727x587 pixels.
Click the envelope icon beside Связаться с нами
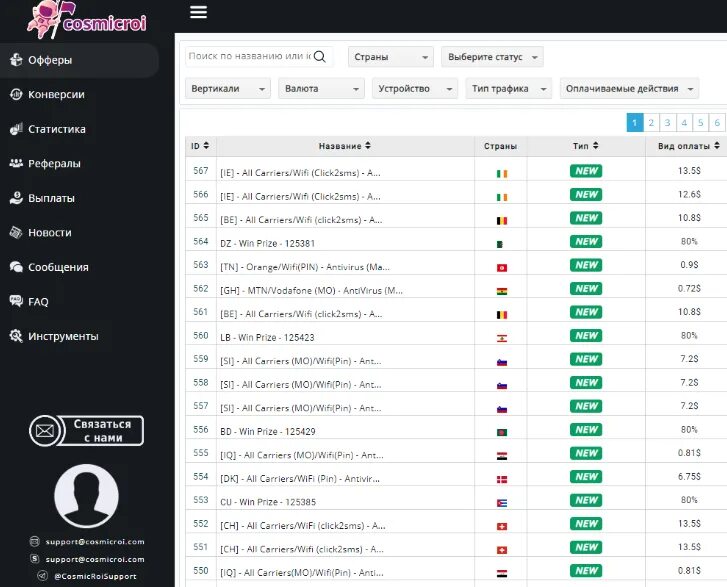tap(45, 431)
